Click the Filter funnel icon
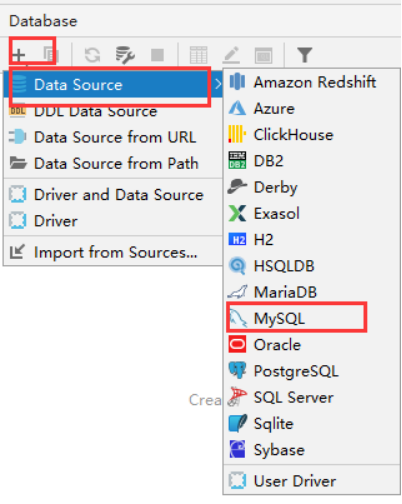This screenshot has width=402, height=504. click(x=305, y=55)
